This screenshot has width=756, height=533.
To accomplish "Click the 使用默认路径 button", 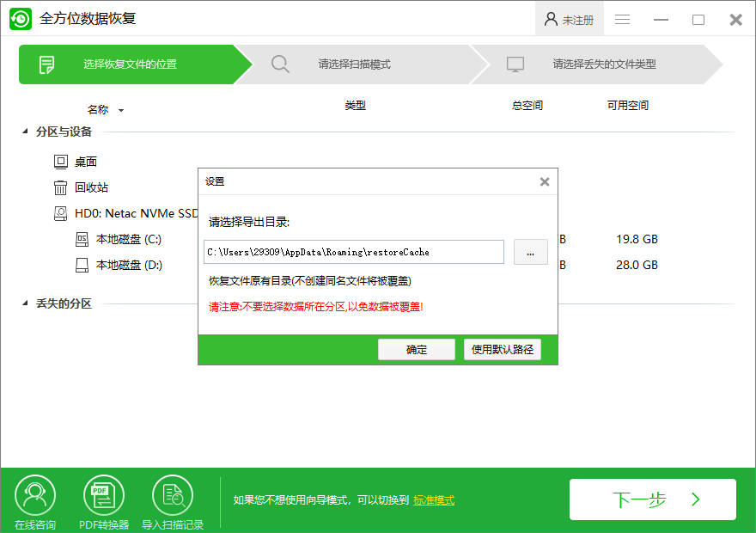I will [x=503, y=349].
